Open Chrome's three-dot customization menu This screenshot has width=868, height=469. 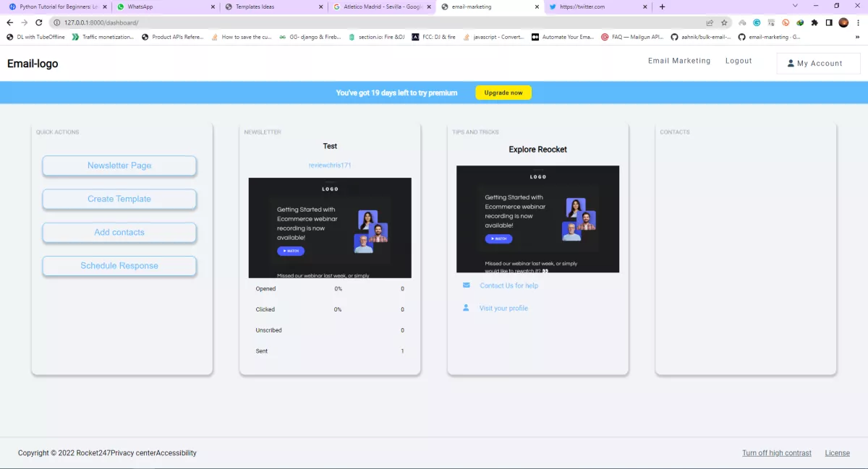858,22
